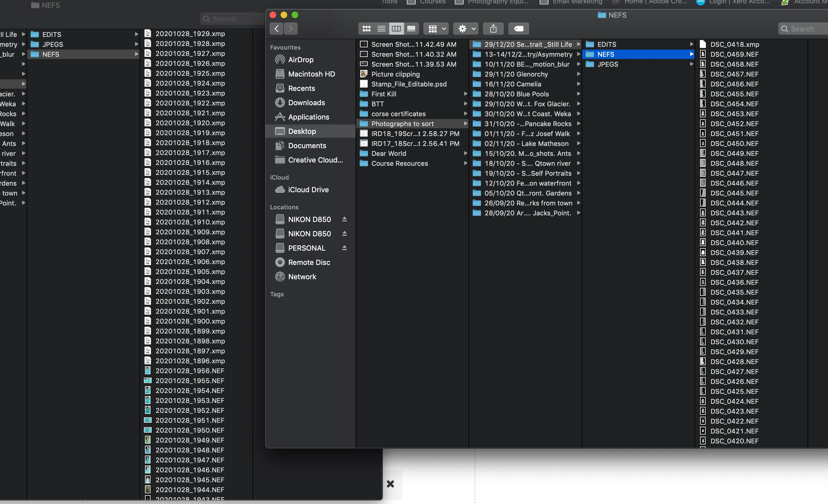Open the Action gear dropdown menu
The width and height of the screenshot is (828, 504).
466,29
